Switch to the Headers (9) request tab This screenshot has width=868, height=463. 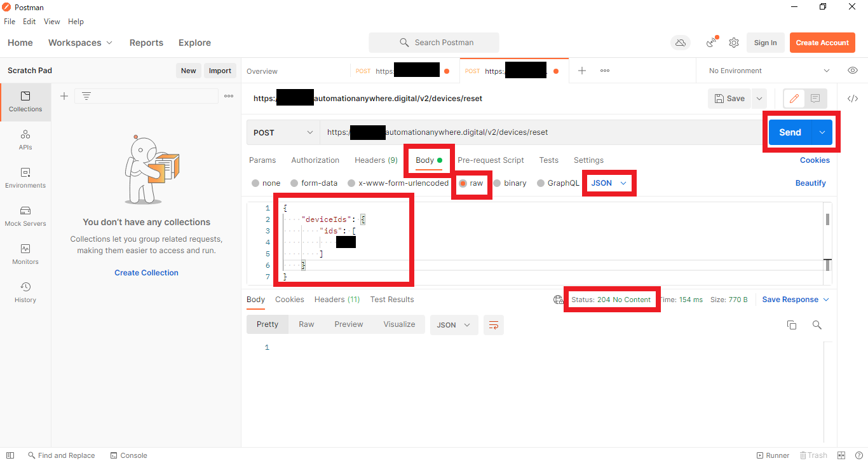click(x=376, y=160)
